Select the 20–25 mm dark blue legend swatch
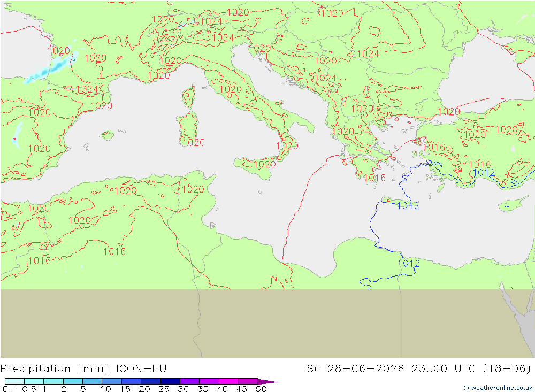The width and height of the screenshot is (535, 392). (151, 381)
